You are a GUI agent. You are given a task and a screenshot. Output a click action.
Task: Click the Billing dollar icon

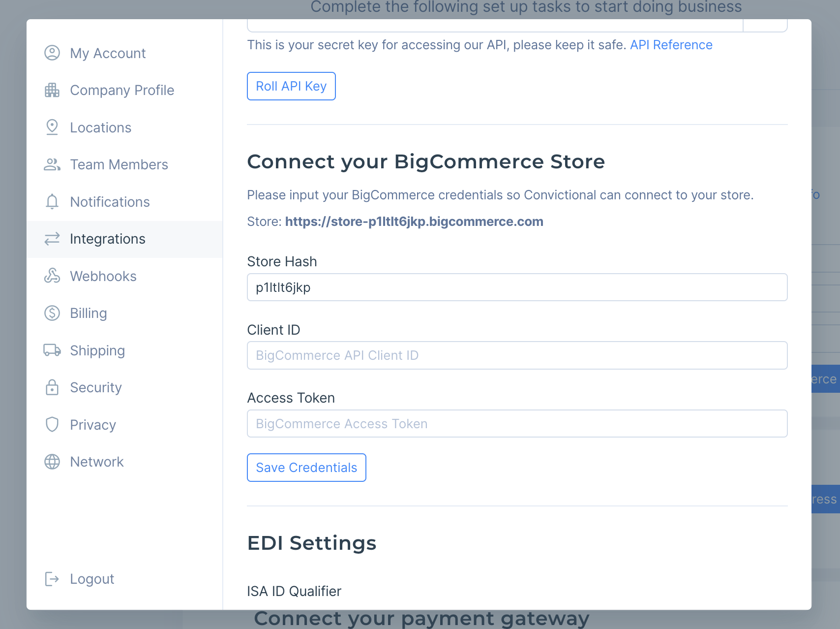click(52, 313)
